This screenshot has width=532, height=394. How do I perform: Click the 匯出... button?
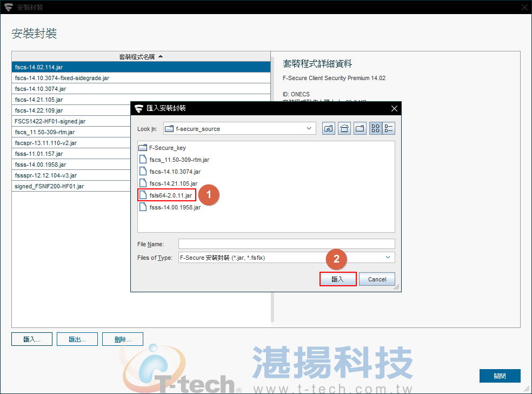tap(77, 339)
